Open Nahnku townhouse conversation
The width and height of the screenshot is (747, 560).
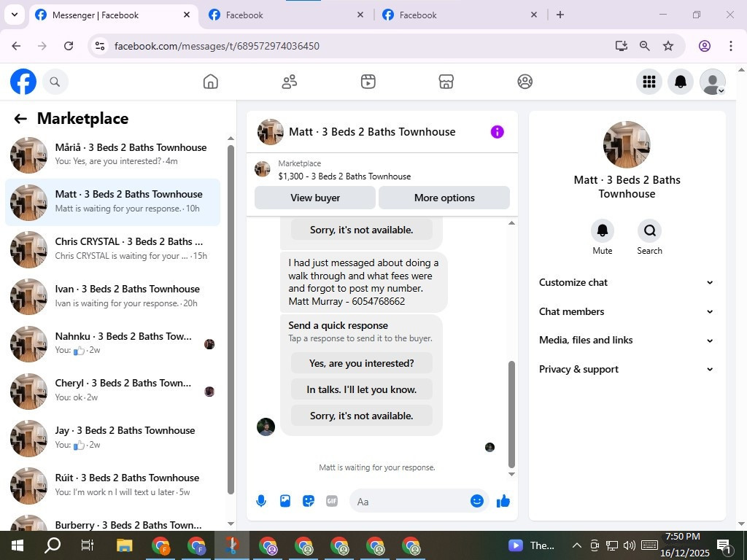[112, 343]
